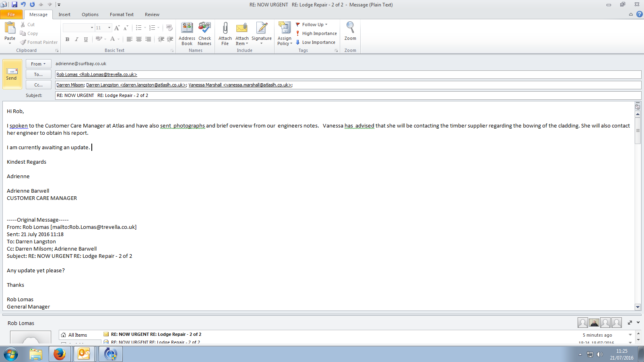Decrease the paragraph indent
This screenshot has width=644, height=362.
point(161,39)
